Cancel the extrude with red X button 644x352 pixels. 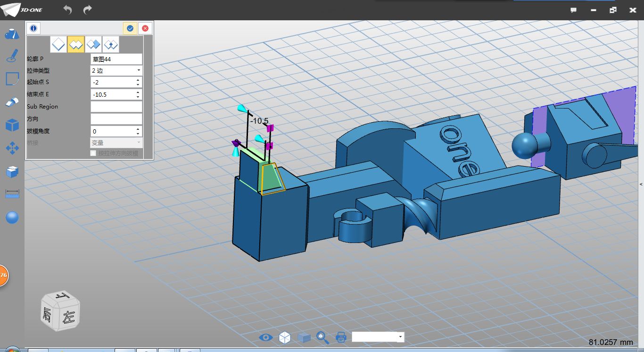(145, 28)
